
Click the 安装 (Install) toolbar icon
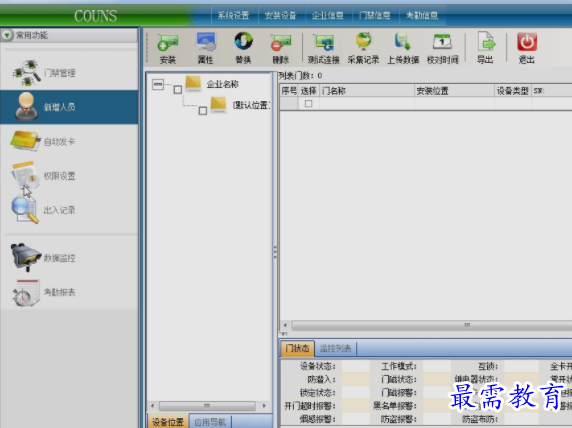tap(168, 42)
